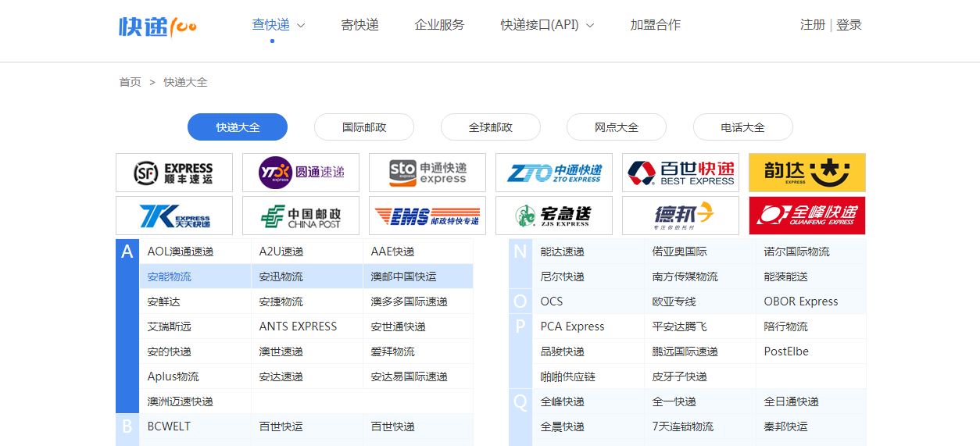Open AAE快递 courier entry

tap(393, 252)
